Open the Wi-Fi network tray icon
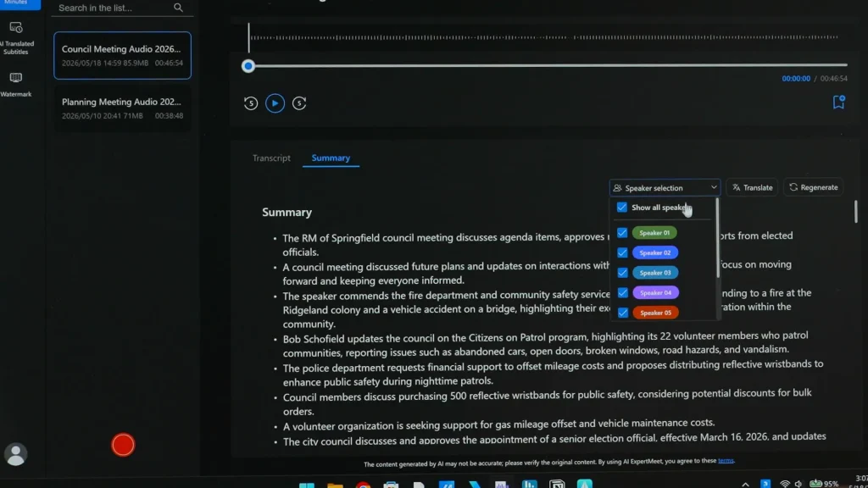The height and width of the screenshot is (488, 868). pyautogui.click(x=785, y=484)
